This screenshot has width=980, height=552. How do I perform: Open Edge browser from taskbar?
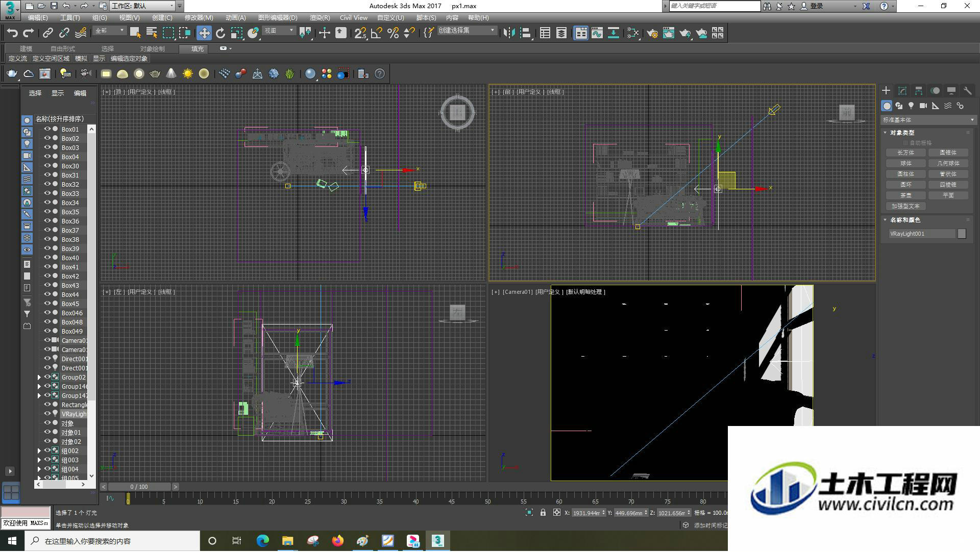pyautogui.click(x=263, y=541)
